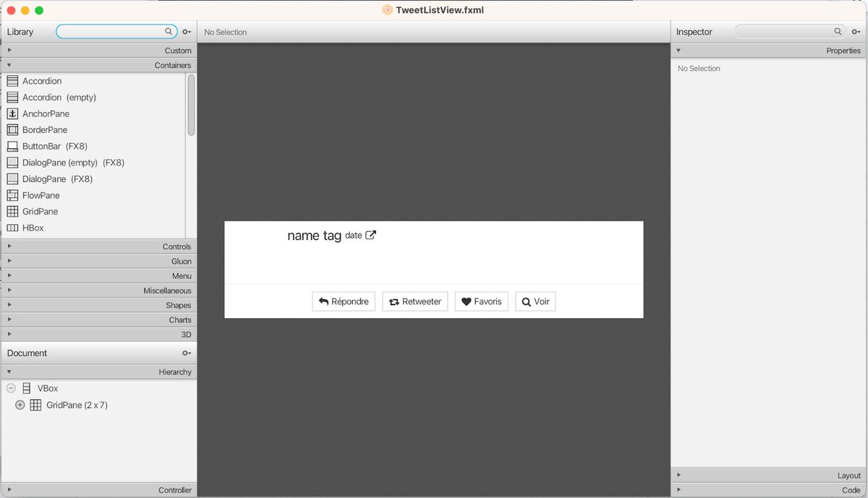Click the Inspector search magnifier icon
Image resolution: width=868 pixels, height=498 pixels.
[x=838, y=32]
